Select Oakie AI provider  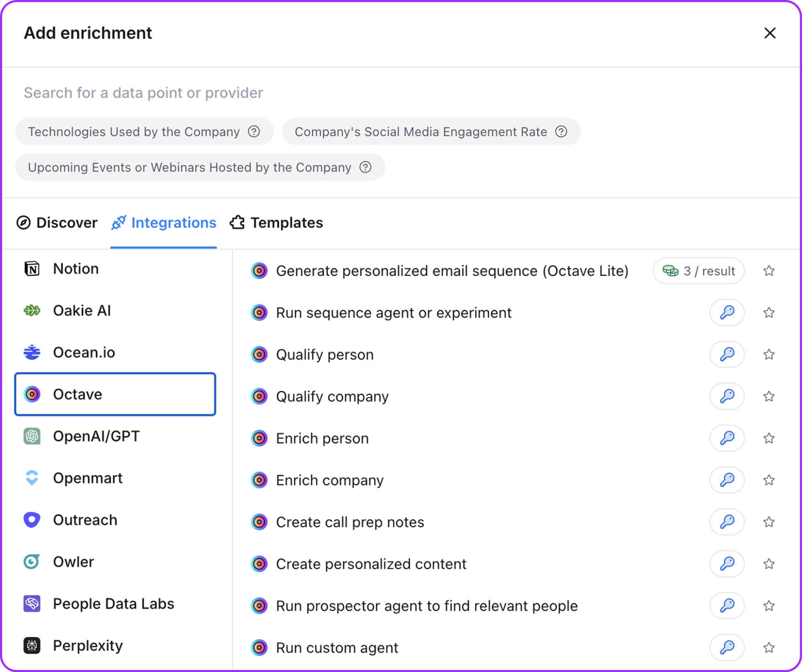115,311
